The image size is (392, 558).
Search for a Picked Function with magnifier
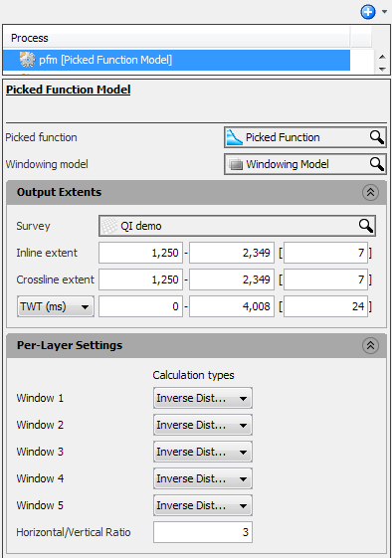[x=377, y=137]
